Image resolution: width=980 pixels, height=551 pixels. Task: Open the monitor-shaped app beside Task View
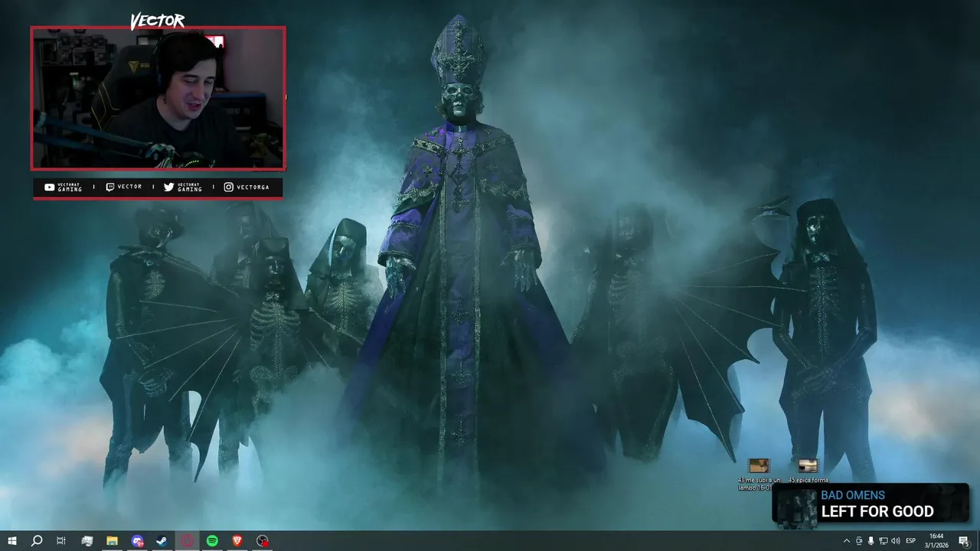tap(87, 541)
